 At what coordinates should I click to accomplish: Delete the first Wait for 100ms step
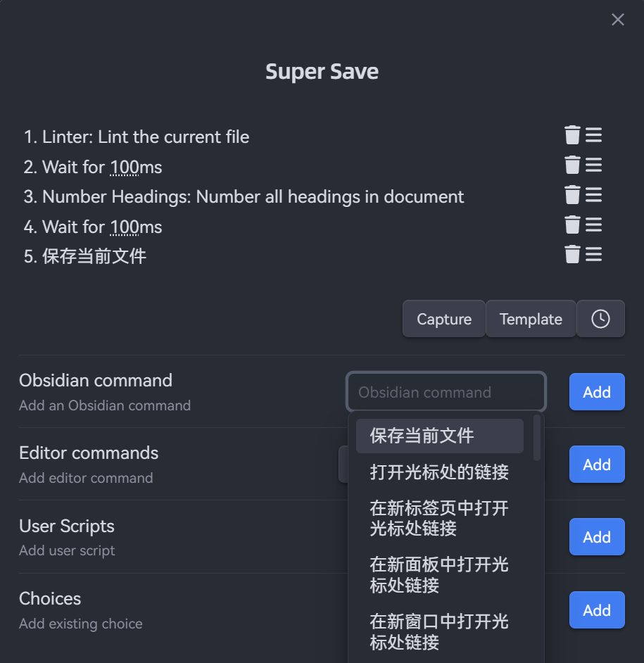pos(572,165)
